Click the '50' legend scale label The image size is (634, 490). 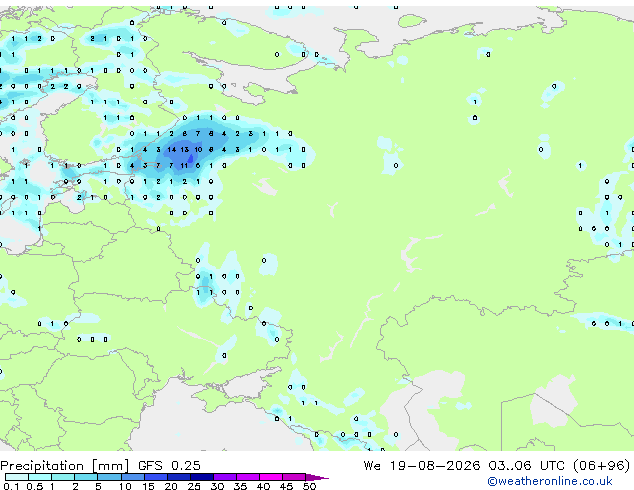309,486
